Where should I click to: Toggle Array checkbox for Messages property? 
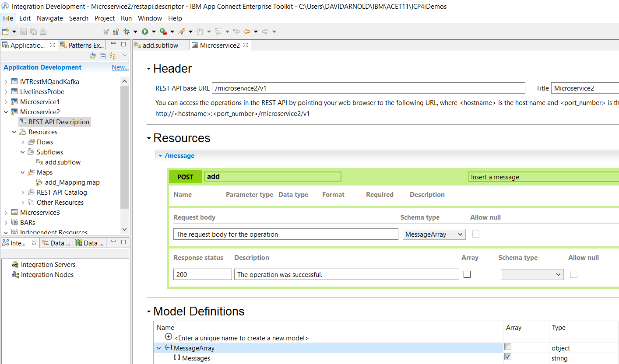508,357
